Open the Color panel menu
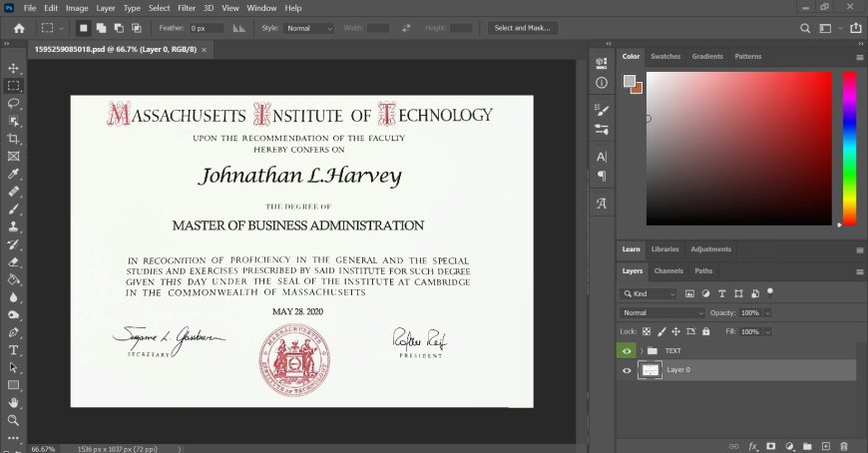Image resolution: width=868 pixels, height=453 pixels. tap(860, 57)
